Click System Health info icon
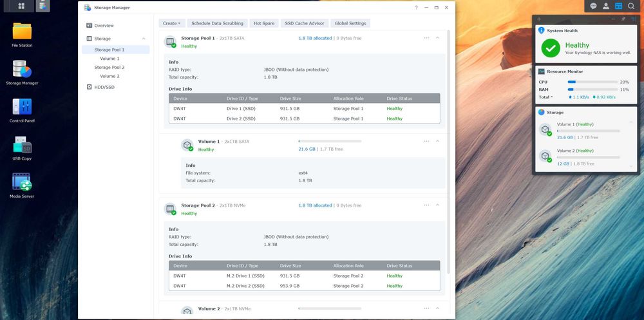 [542, 30]
